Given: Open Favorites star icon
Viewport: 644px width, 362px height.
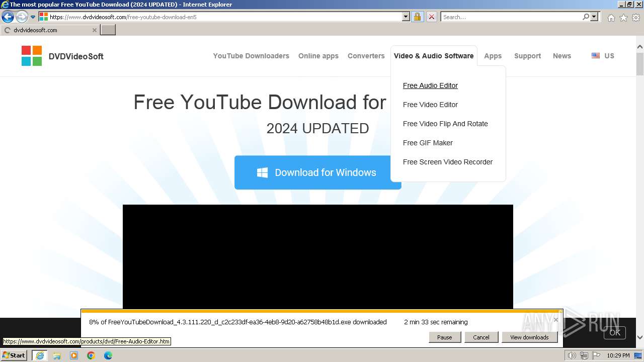Looking at the screenshot, I should [x=623, y=18].
